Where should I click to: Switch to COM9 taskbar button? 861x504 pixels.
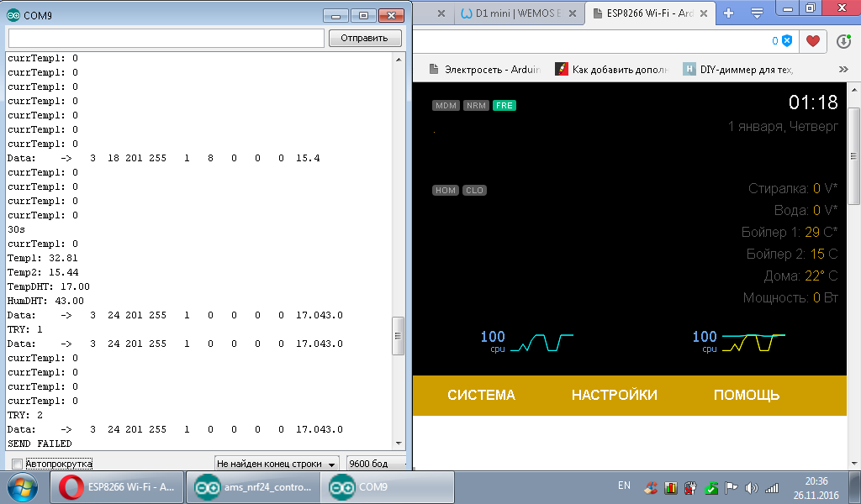(388, 487)
